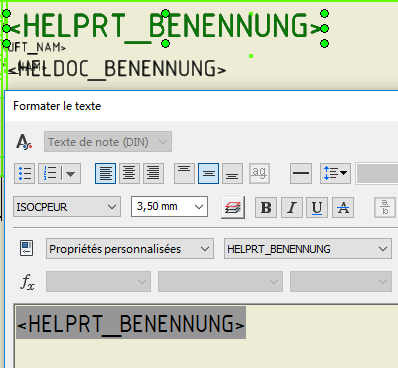Set center text justification
The height and width of the screenshot is (368, 398).
(129, 173)
